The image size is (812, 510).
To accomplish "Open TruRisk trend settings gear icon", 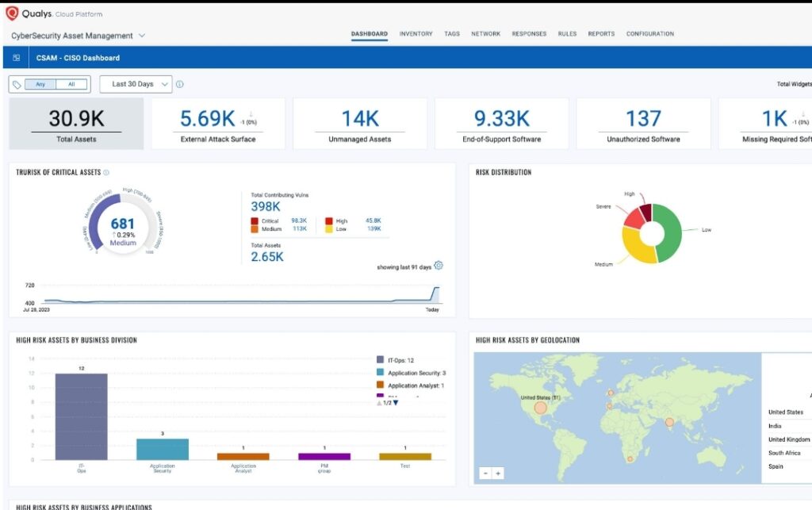I will pos(439,266).
